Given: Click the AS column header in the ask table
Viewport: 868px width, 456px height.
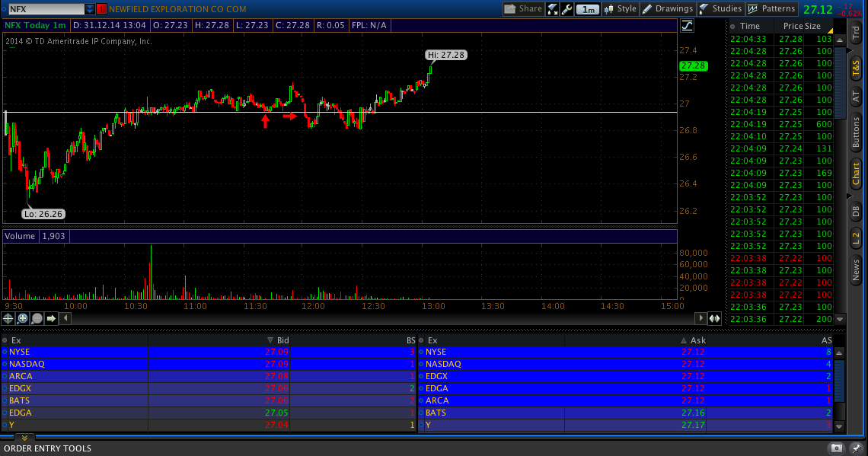Looking at the screenshot, I should 826,340.
